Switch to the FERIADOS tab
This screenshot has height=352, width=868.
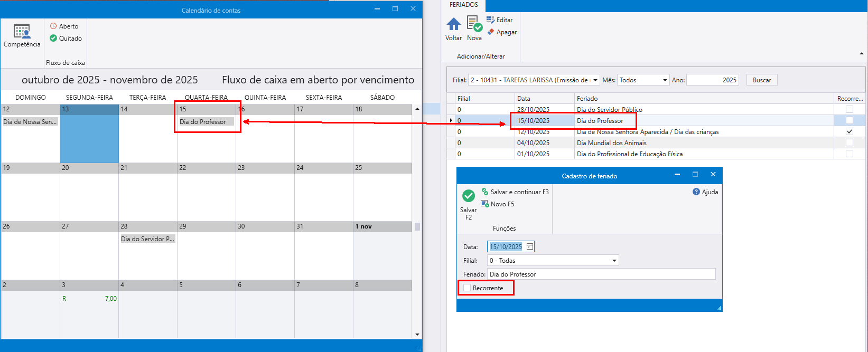click(x=463, y=5)
